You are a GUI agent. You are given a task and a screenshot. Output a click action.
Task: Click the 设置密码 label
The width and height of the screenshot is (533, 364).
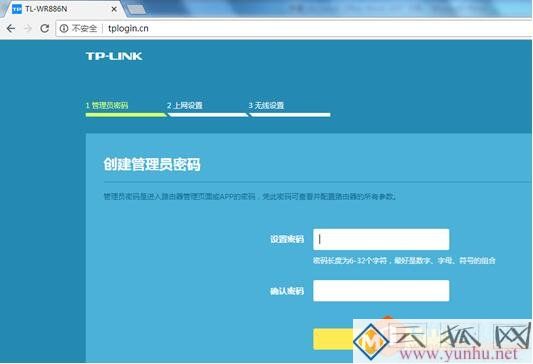(x=287, y=239)
